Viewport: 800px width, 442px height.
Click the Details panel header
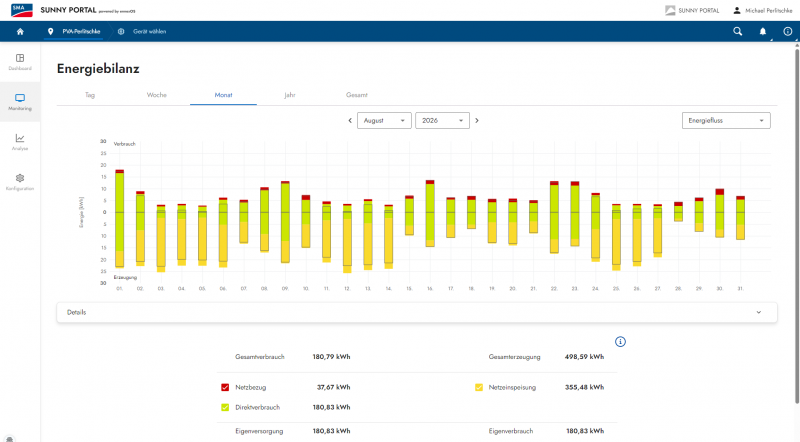click(417, 312)
